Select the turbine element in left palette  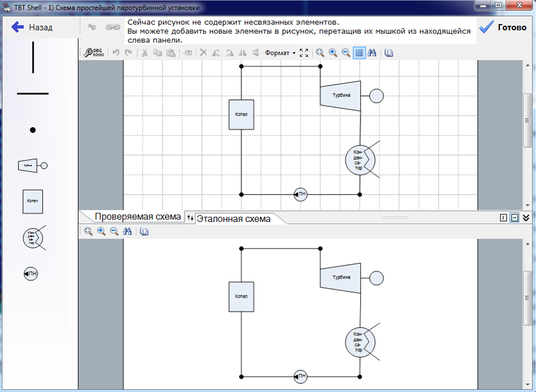tap(33, 166)
